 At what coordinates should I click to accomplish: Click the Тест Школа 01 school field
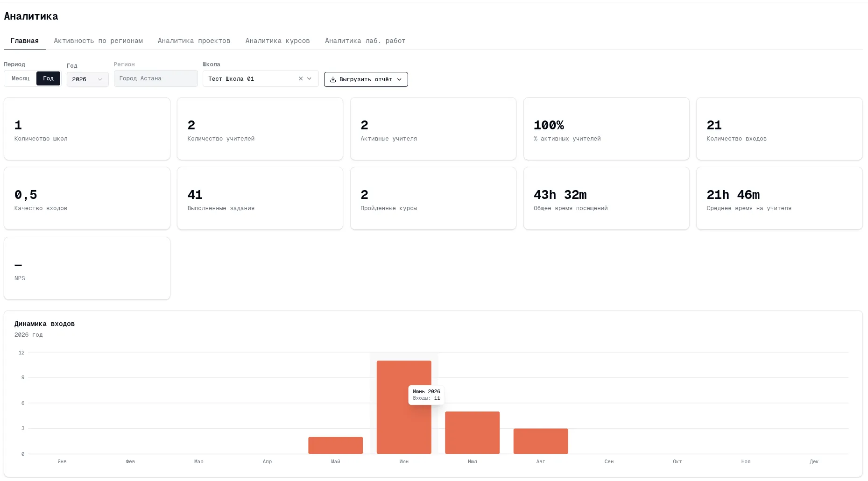point(261,78)
